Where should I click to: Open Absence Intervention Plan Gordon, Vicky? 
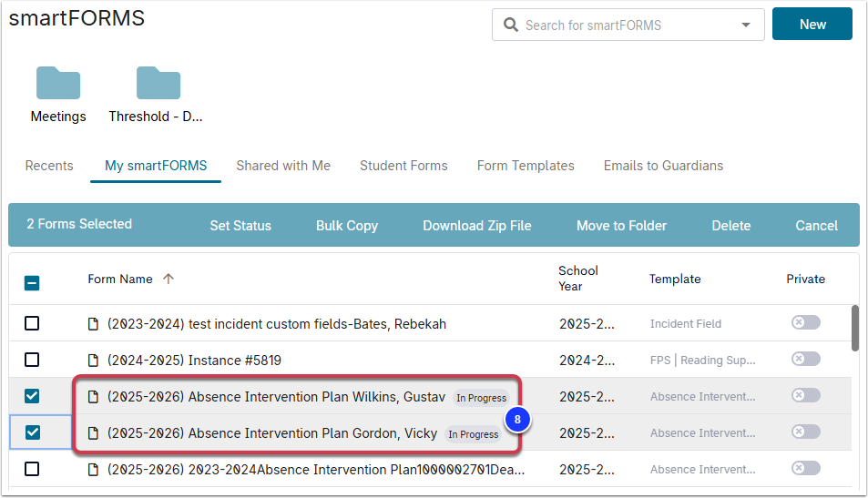272,433
